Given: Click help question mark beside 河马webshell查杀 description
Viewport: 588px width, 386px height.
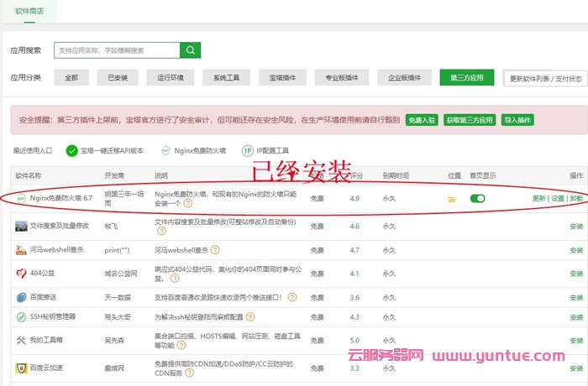Looking at the screenshot, I should pos(216,250).
